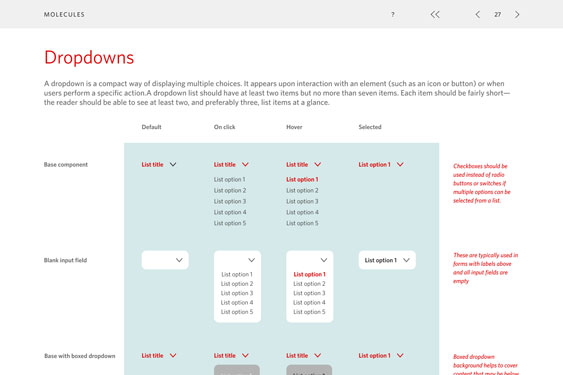Choose List option 4 in On click white box
The image size is (563, 375).
(x=237, y=302)
